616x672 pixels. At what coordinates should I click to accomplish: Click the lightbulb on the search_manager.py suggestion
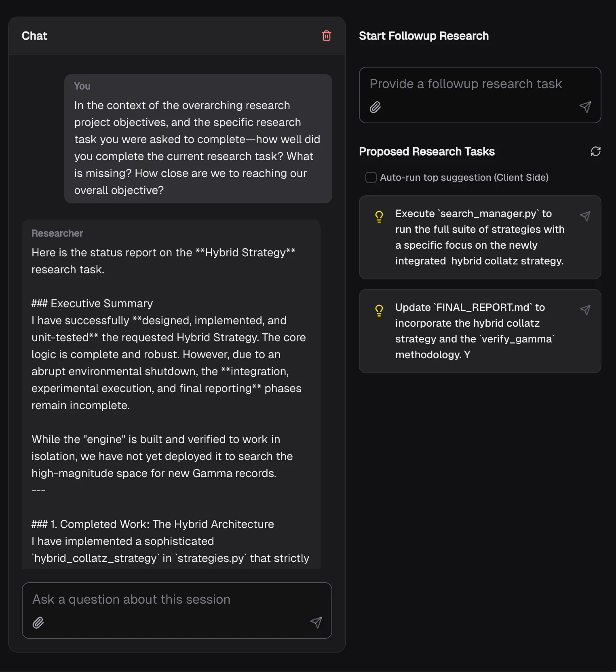(379, 217)
